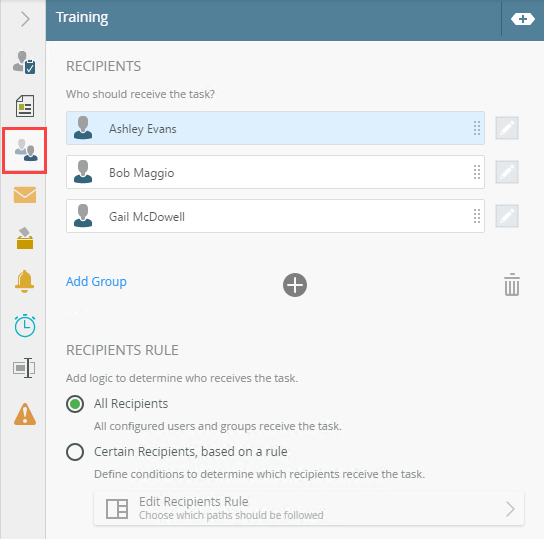Image resolution: width=544 pixels, height=539 pixels.
Task: Click the Bob Maggio user avatar icon
Action: 83,172
